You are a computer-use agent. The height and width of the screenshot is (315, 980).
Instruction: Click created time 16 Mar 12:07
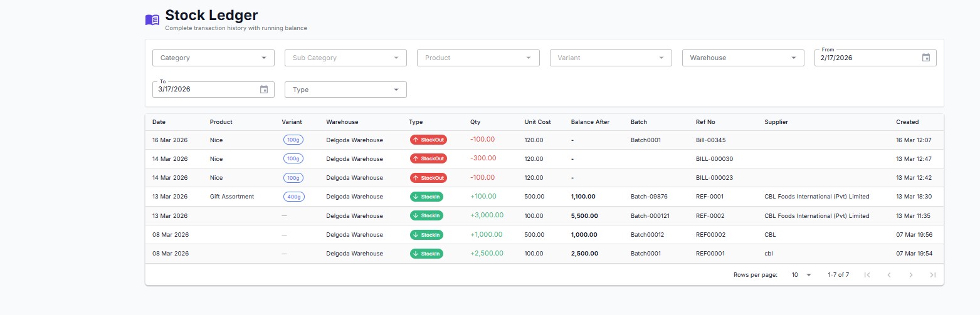(914, 140)
